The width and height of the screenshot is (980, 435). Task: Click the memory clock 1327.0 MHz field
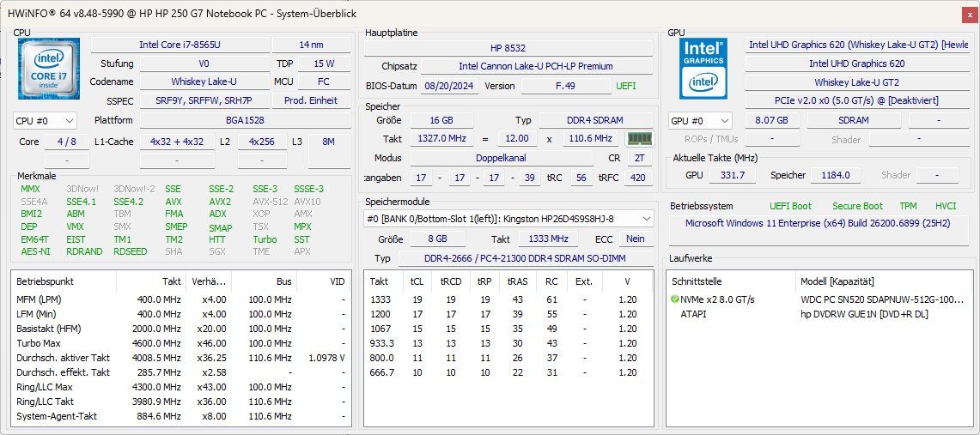tap(441, 138)
